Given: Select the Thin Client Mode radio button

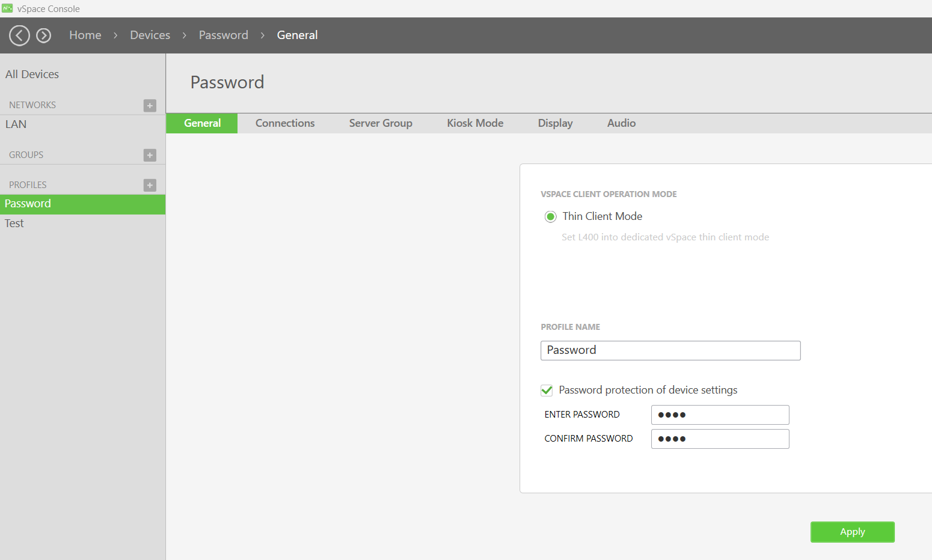Looking at the screenshot, I should [x=550, y=216].
